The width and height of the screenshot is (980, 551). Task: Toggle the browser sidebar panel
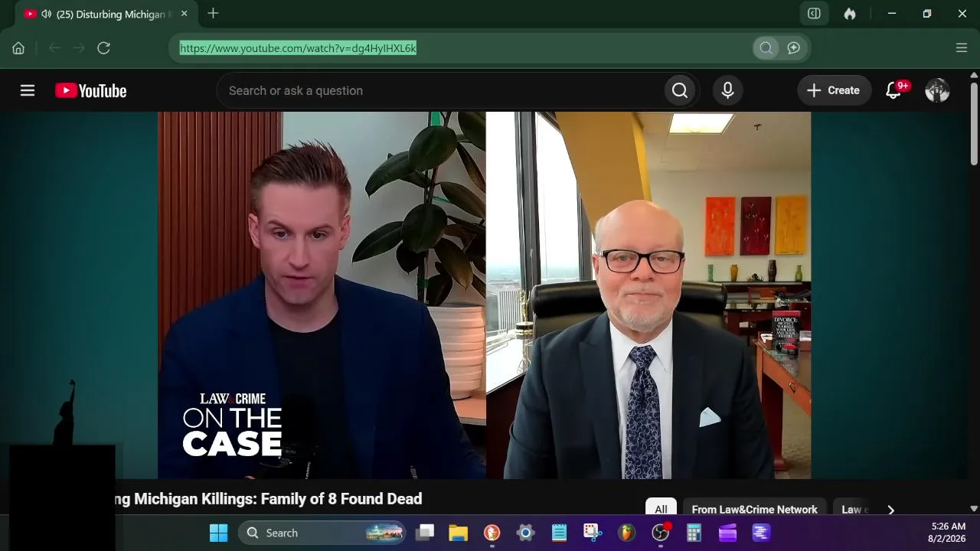tap(814, 14)
